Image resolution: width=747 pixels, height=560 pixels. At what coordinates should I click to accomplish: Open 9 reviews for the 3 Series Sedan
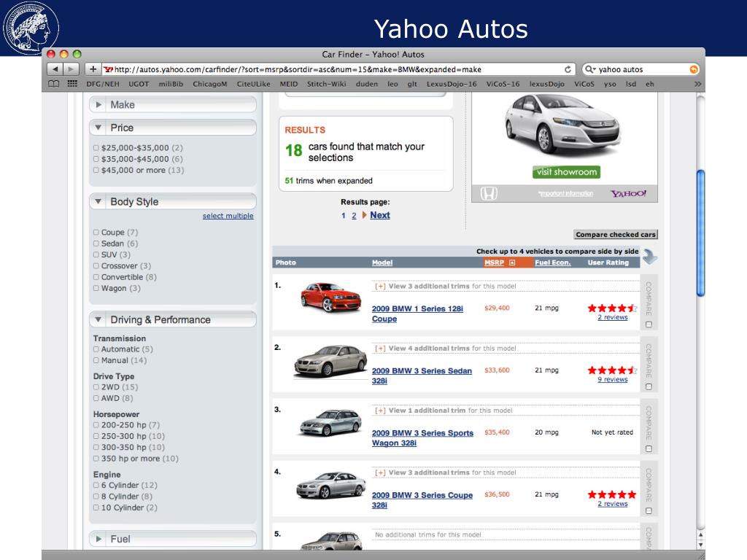613,379
